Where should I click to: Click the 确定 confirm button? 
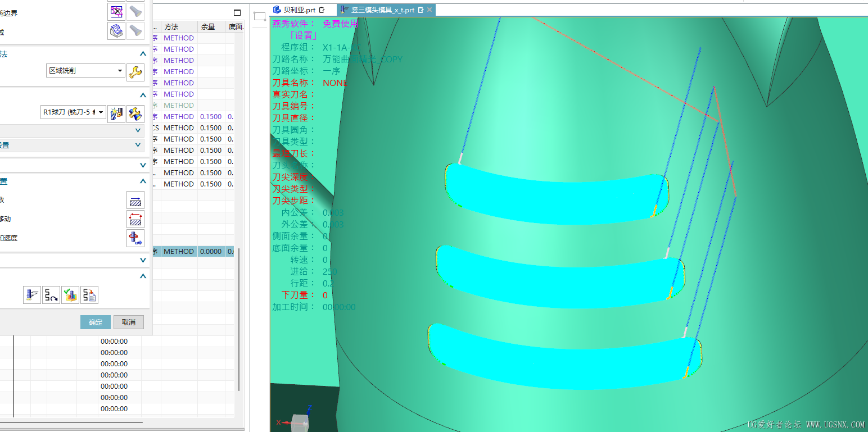point(95,322)
